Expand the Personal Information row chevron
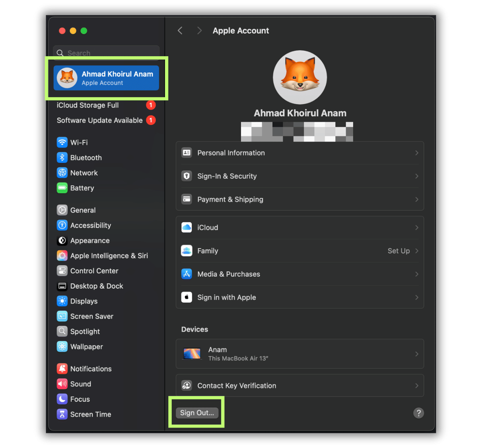 (417, 153)
